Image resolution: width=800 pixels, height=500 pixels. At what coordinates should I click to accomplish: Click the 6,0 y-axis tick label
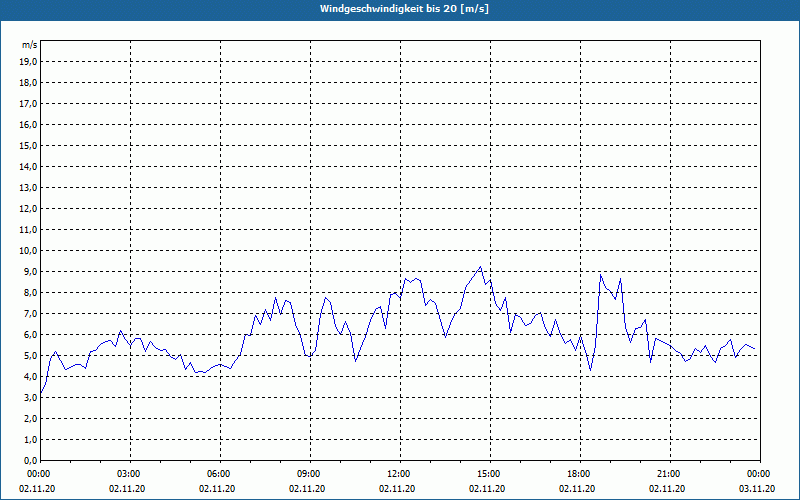[x=30, y=334]
